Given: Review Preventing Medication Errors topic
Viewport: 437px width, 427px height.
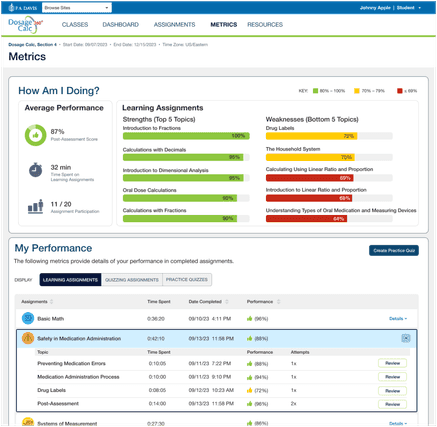Looking at the screenshot, I should (392, 363).
